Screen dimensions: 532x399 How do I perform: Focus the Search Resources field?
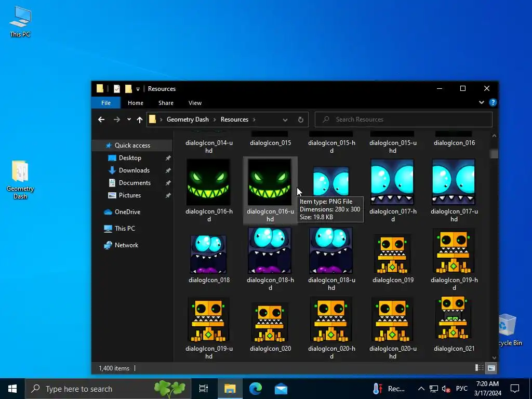pyautogui.click(x=403, y=119)
